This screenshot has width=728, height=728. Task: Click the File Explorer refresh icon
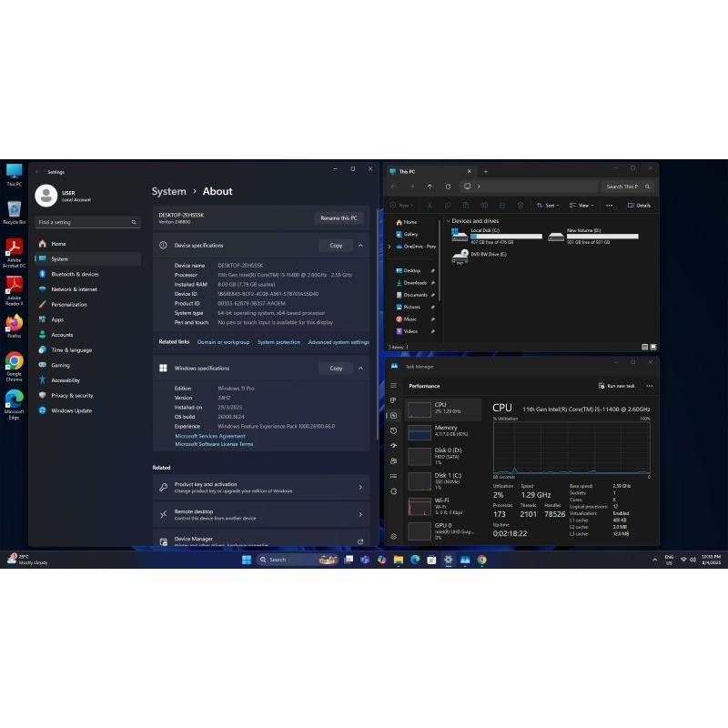click(x=448, y=187)
